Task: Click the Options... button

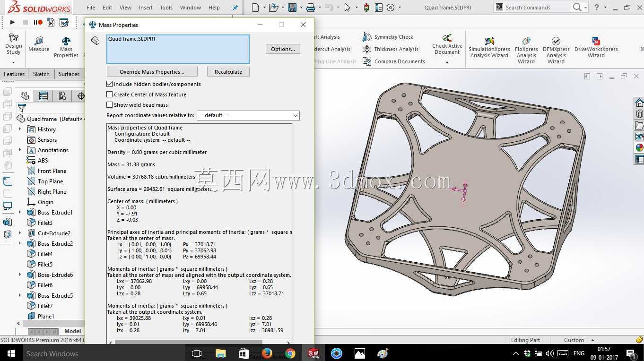Action: pos(283,49)
